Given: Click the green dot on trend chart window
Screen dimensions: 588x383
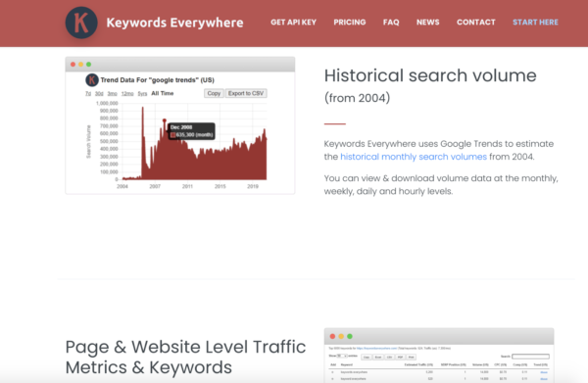Looking at the screenshot, I should [x=88, y=65].
